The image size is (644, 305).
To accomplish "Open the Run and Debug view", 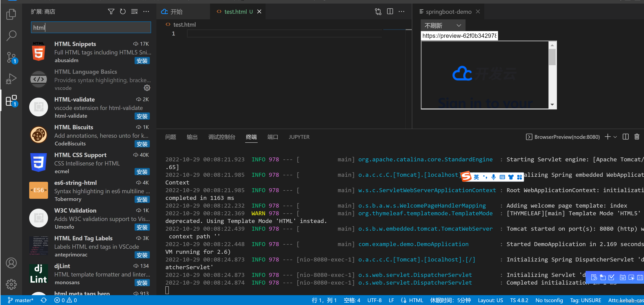I will tap(11, 79).
